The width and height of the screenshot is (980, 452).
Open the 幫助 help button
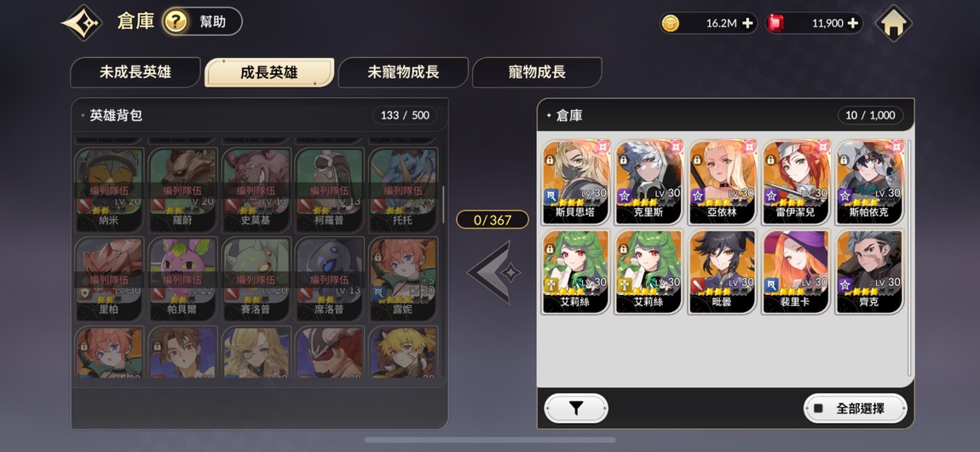pyautogui.click(x=202, y=22)
